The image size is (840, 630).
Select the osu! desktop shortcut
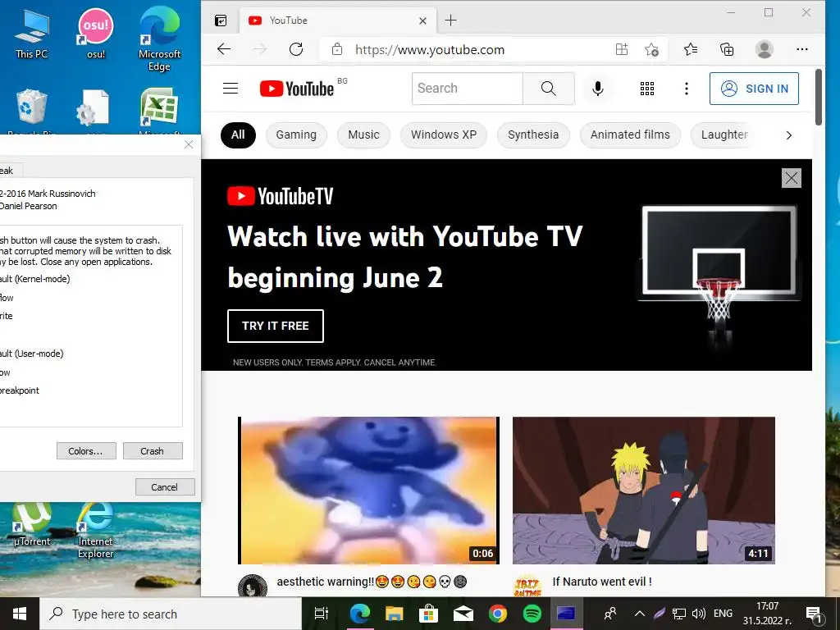pos(96,33)
